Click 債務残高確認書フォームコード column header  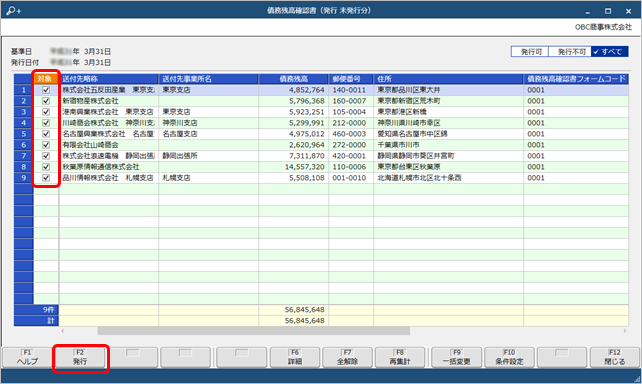pyautogui.click(x=576, y=79)
